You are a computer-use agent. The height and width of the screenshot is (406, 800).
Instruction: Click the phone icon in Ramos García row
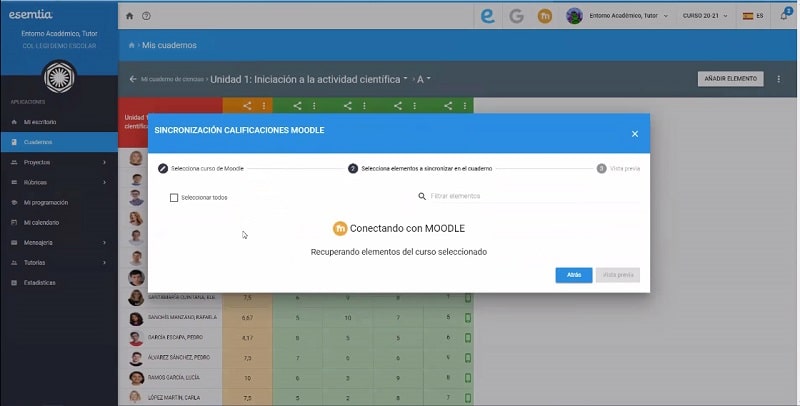(468, 378)
